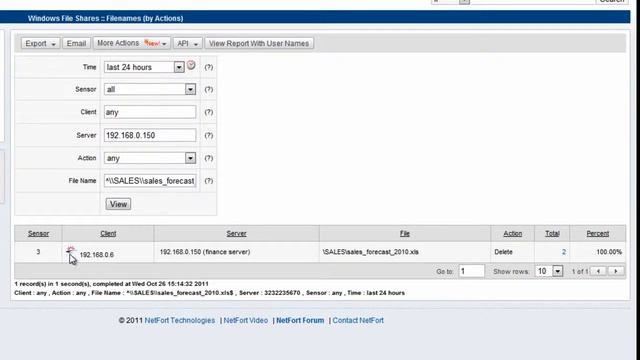Open the More Actions menu
Screen dimensions: 640x360
(x=131, y=43)
